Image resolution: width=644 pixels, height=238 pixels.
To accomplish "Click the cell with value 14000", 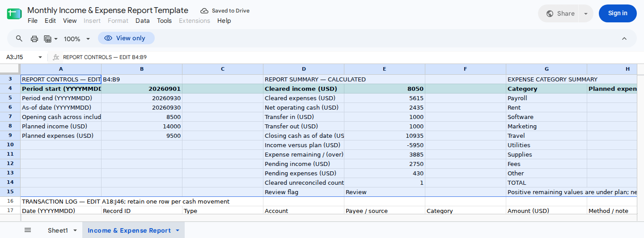I will point(142,126).
